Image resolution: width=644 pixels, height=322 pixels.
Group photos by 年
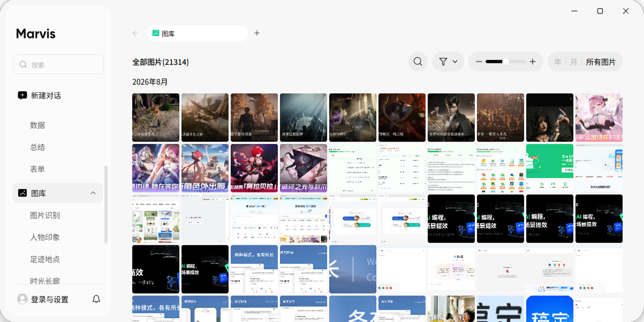558,62
